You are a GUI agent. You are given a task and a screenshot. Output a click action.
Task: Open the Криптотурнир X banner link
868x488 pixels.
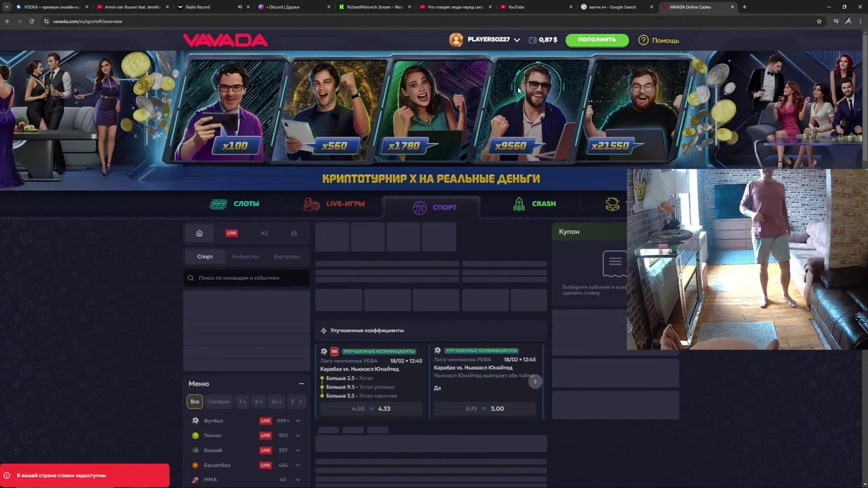pos(431,179)
